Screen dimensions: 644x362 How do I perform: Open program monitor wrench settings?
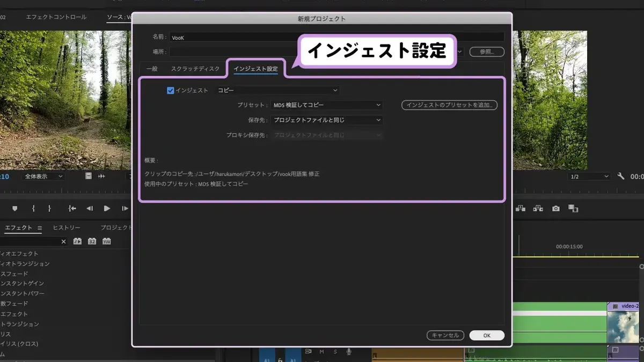[621, 176]
